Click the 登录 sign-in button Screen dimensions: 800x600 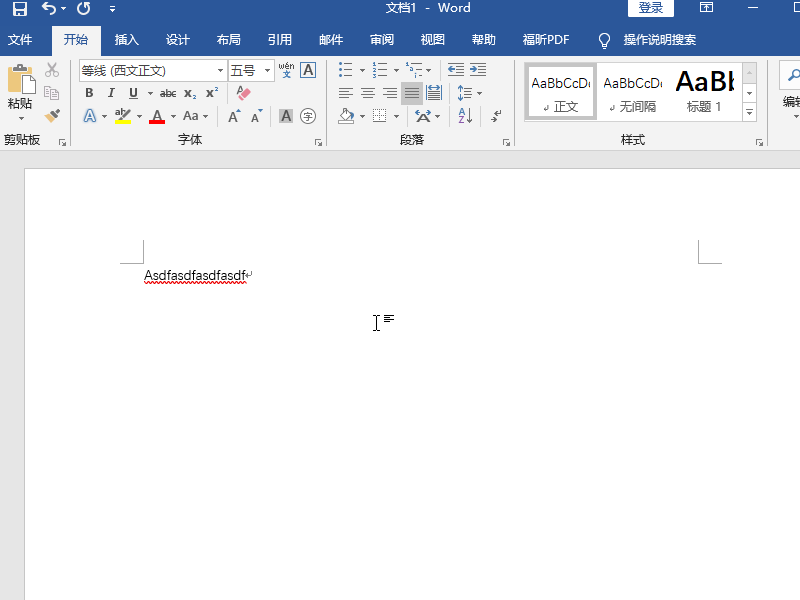(651, 8)
